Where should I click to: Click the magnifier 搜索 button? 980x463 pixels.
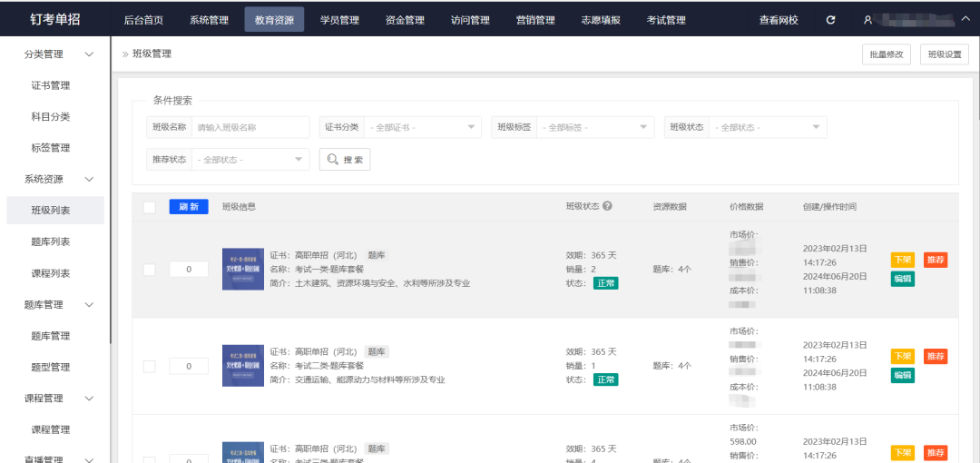coord(345,160)
